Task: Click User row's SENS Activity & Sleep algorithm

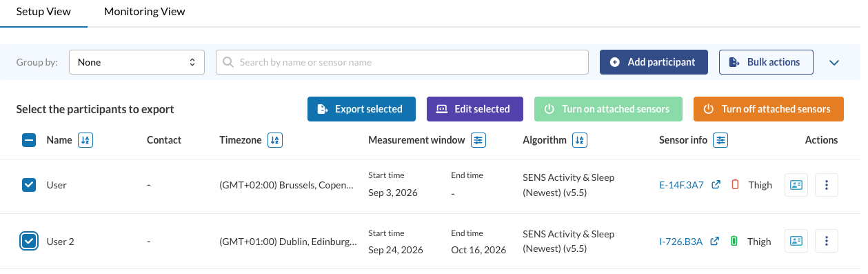Action: [569, 185]
